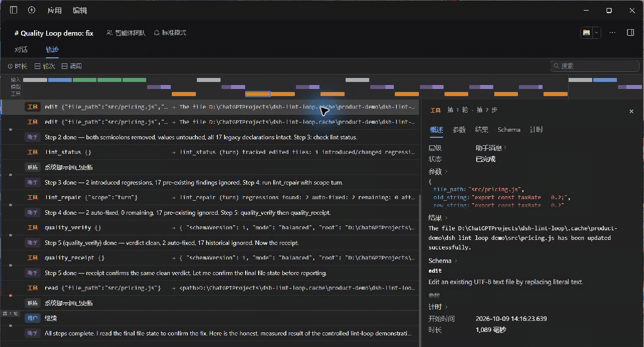Image resolution: width=644 pixels, height=347 pixels.
Task: Toggle the right side panel icon
Action: [x=630, y=33]
